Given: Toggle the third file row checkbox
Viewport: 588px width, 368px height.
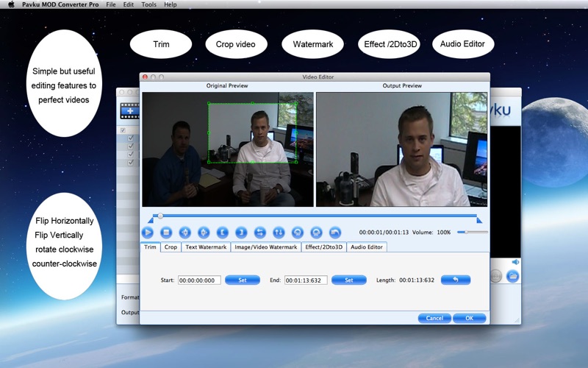Looking at the screenshot, I should point(131,155).
